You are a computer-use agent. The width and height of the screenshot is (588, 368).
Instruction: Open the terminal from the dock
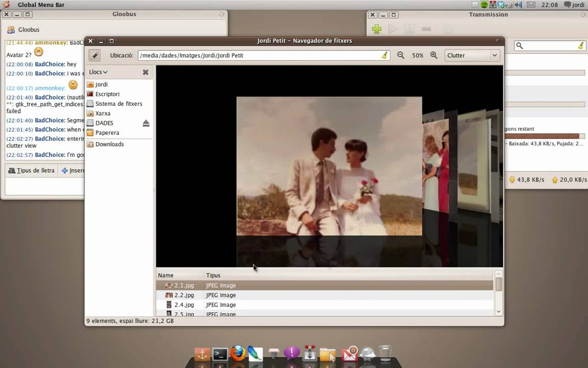tap(220, 354)
